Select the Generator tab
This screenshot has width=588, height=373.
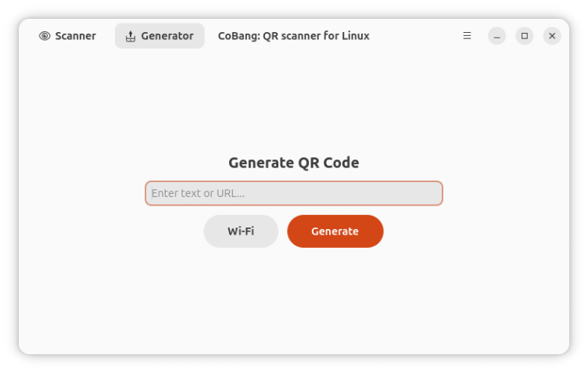pyautogui.click(x=160, y=36)
